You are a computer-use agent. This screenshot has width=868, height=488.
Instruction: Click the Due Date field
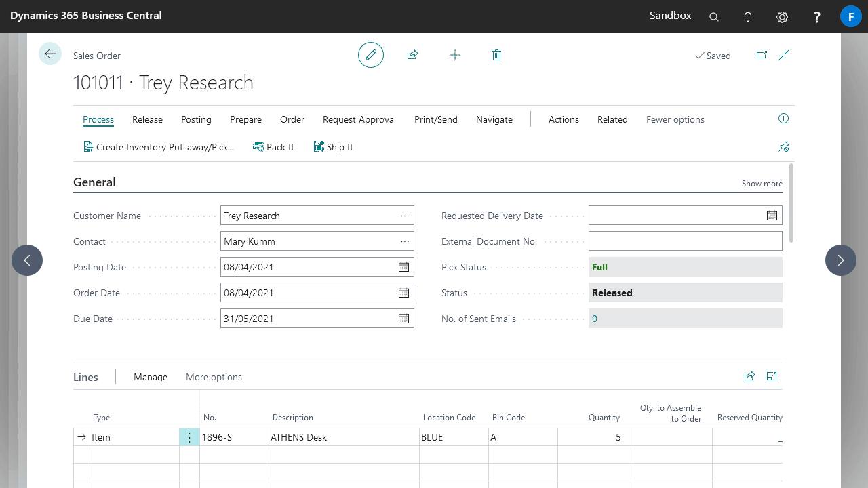pyautogui.click(x=317, y=319)
